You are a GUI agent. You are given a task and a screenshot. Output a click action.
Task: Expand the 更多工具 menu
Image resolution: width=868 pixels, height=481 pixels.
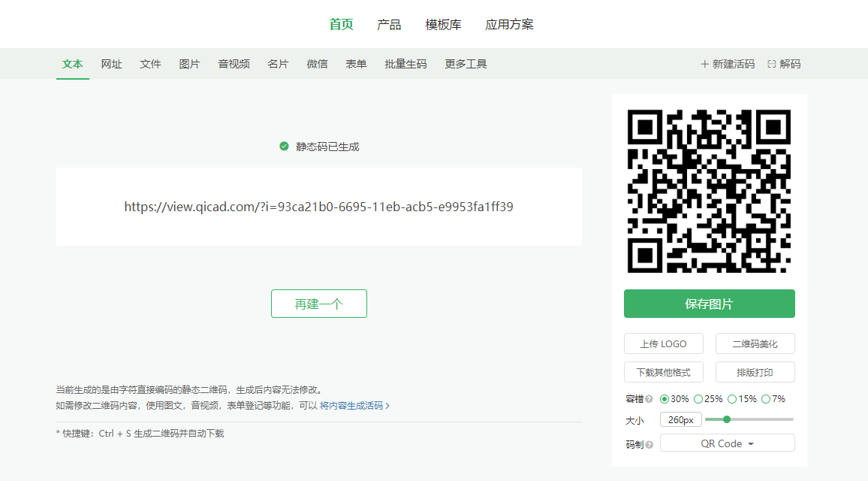[466, 65]
